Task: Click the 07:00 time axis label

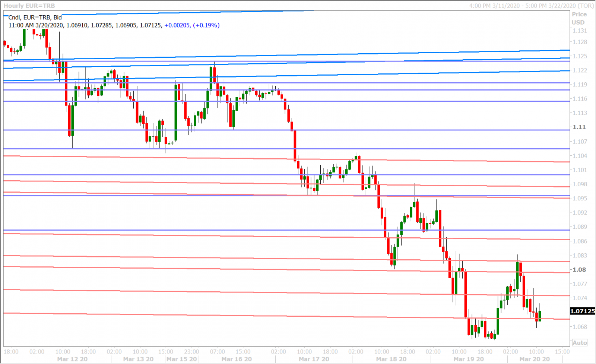Action: (218, 352)
